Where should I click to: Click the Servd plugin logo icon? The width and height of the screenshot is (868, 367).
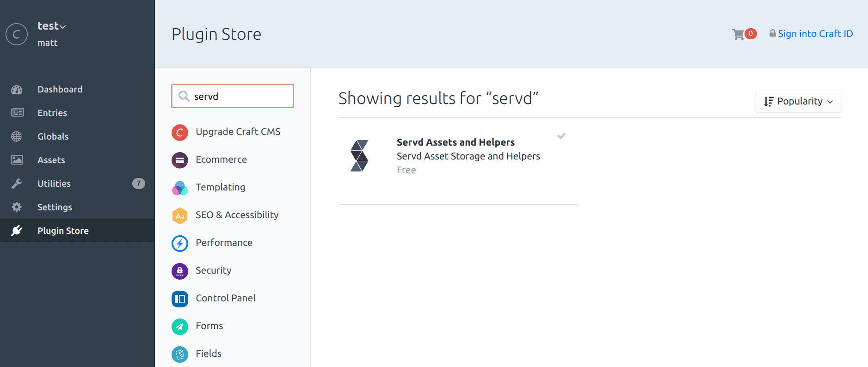[x=359, y=156]
